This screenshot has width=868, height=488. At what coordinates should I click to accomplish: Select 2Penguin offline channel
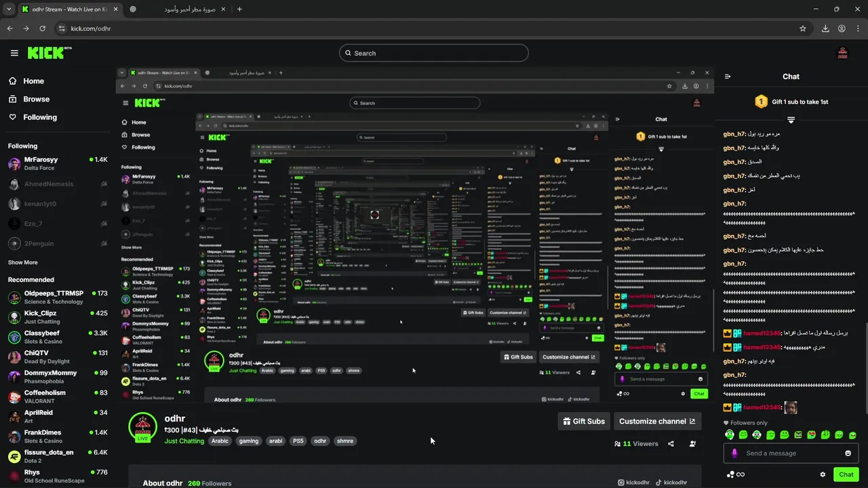(x=58, y=243)
